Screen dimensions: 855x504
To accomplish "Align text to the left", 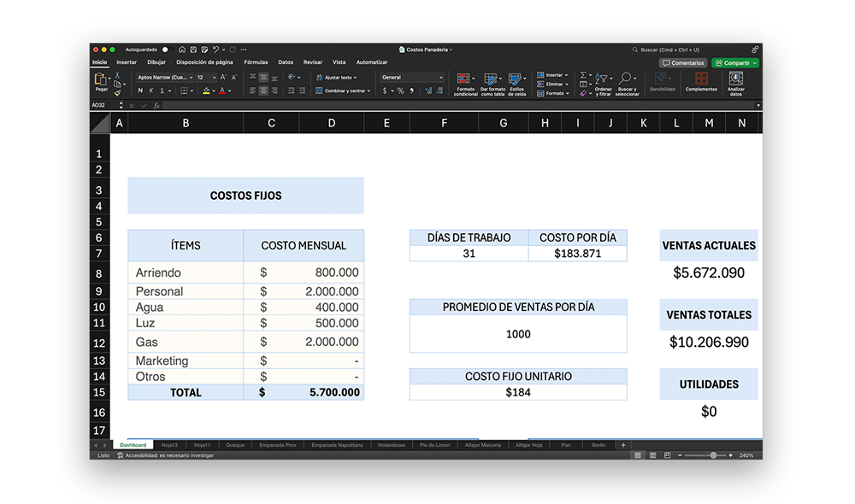I will coord(252,91).
